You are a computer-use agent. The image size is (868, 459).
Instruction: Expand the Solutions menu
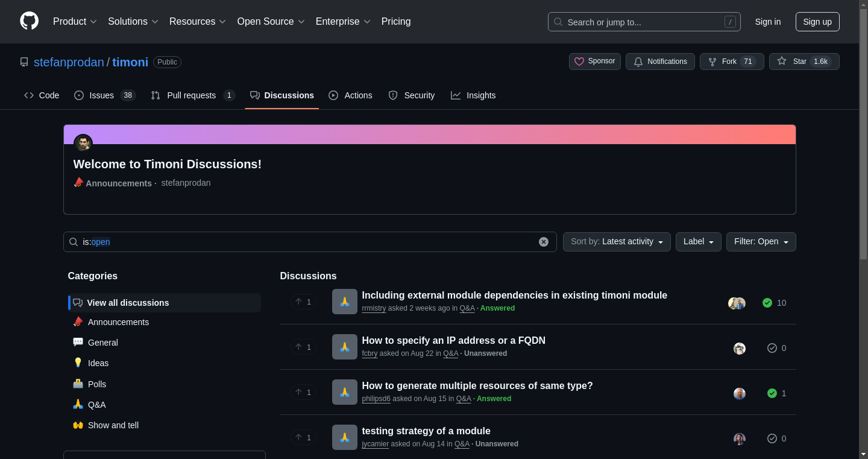(133, 21)
